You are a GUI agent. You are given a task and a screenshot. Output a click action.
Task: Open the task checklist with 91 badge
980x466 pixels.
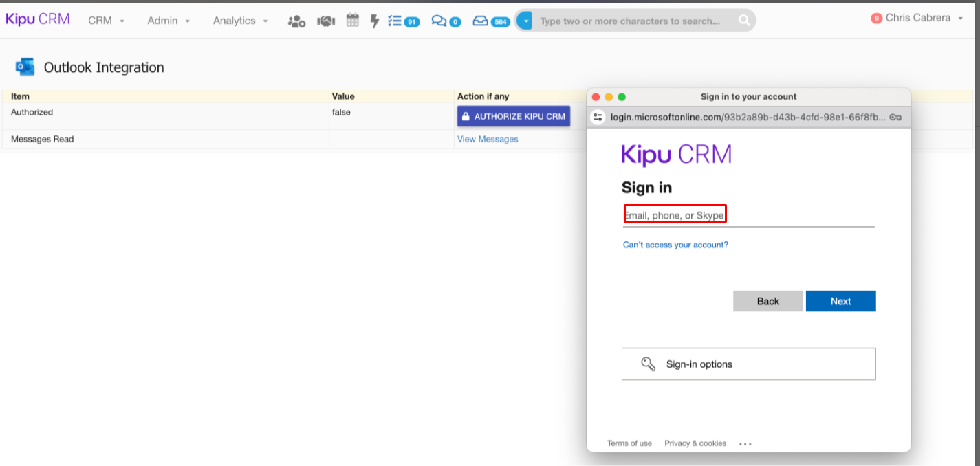click(x=403, y=21)
